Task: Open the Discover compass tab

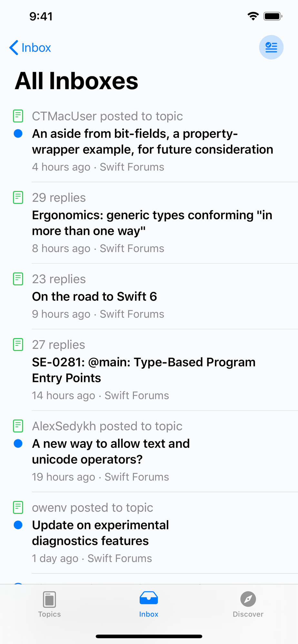Action: pyautogui.click(x=248, y=604)
